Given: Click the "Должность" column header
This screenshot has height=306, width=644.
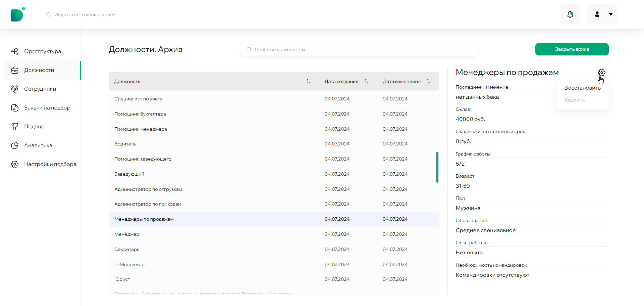Looking at the screenshot, I should [127, 81].
